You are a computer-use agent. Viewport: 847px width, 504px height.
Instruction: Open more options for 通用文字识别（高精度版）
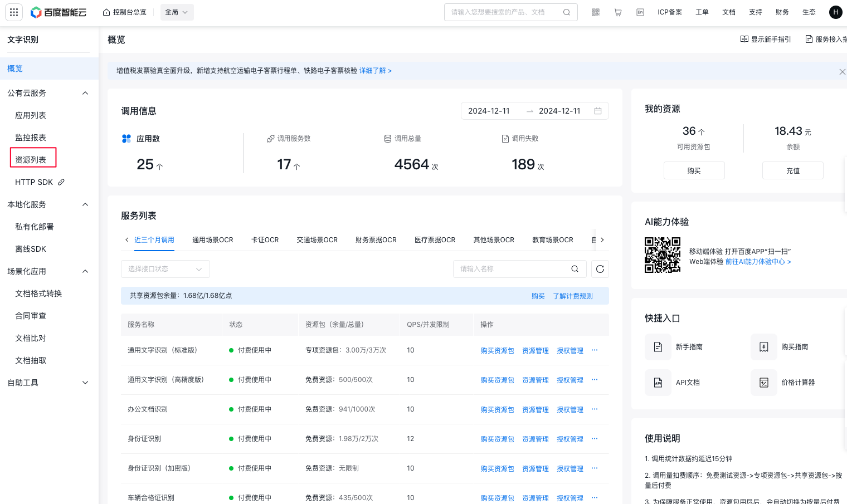pyautogui.click(x=595, y=380)
